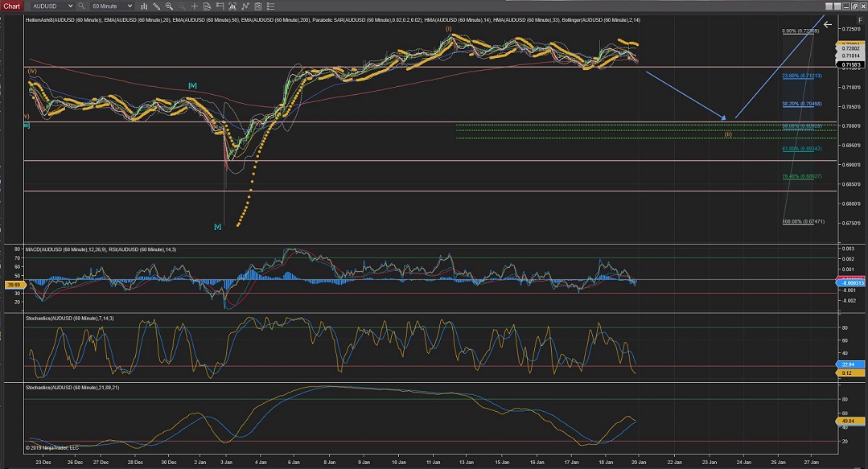Click the F button at top right
Screen dimensions: 868x469
pyautogui.click(x=860, y=19)
